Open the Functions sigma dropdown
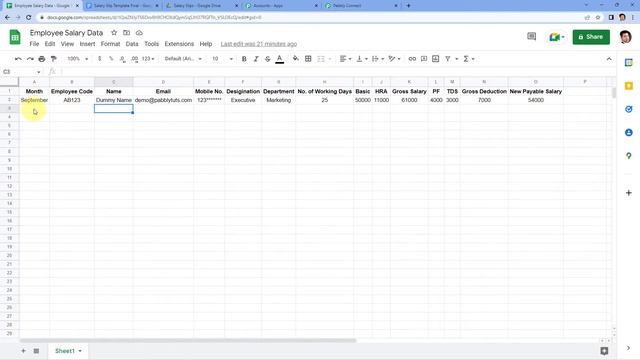640x360 pixels. point(469,59)
